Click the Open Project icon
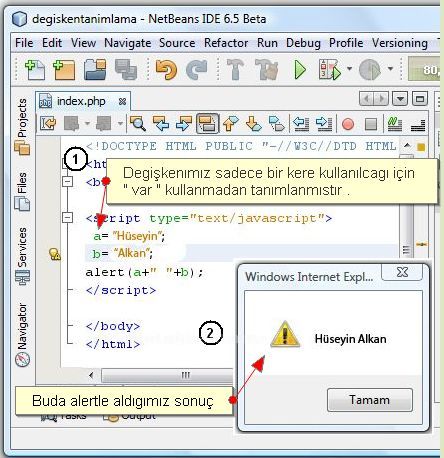 coord(95,70)
